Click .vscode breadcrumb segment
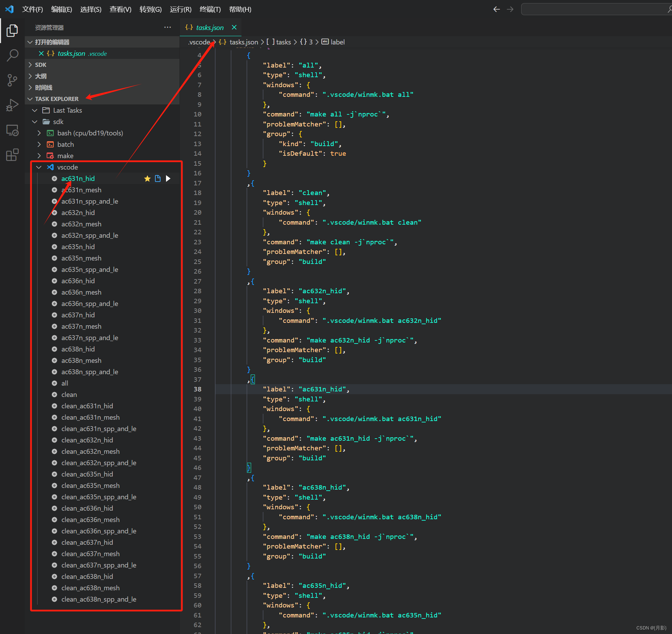Viewport: 672px width, 634px height. tap(199, 42)
